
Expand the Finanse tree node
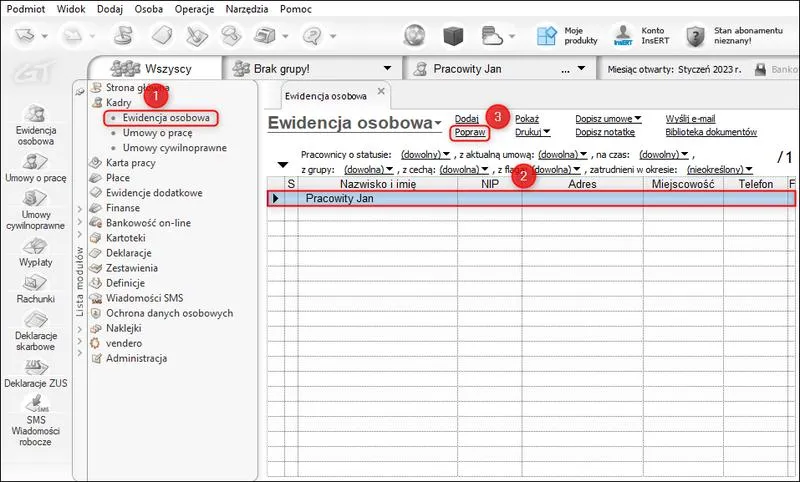click(80, 207)
